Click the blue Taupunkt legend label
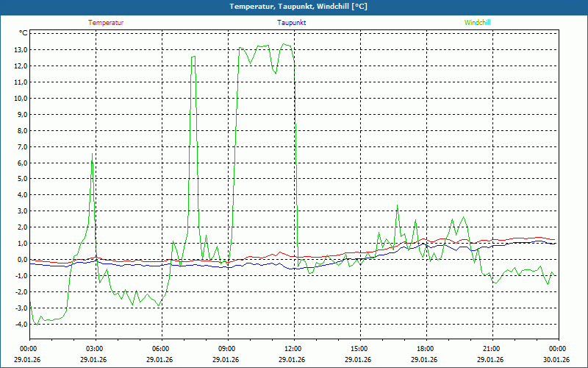Image resolution: width=588 pixels, height=368 pixels. point(291,23)
